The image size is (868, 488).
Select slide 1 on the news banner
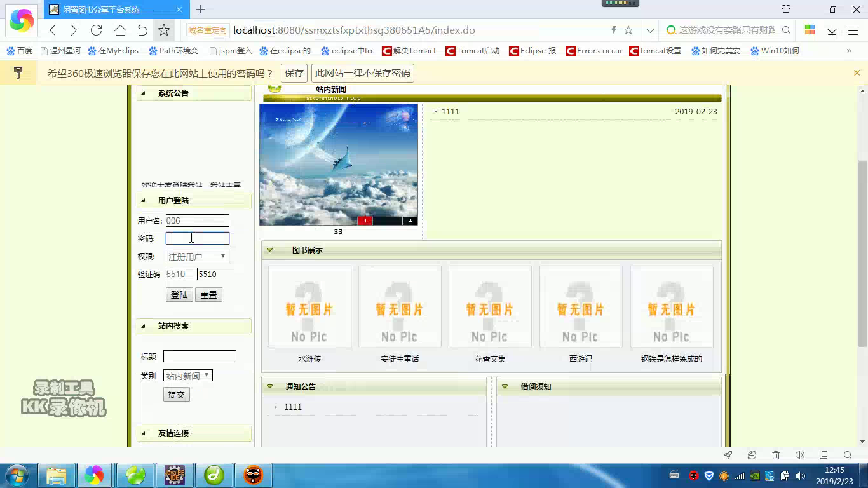pyautogui.click(x=365, y=221)
